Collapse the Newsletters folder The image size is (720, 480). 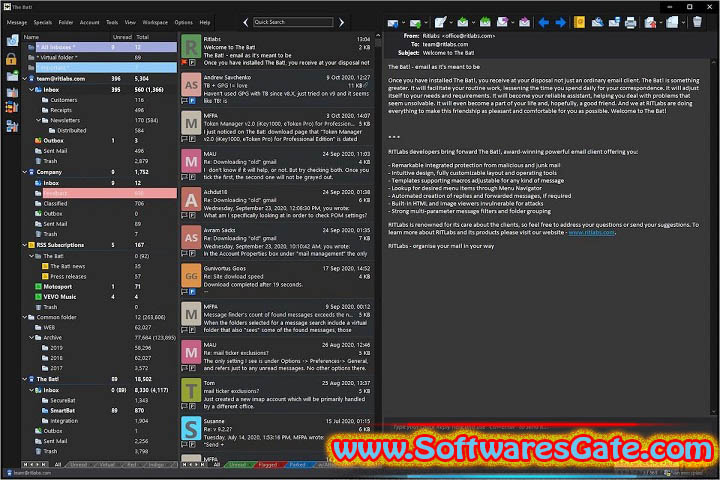tap(39, 120)
